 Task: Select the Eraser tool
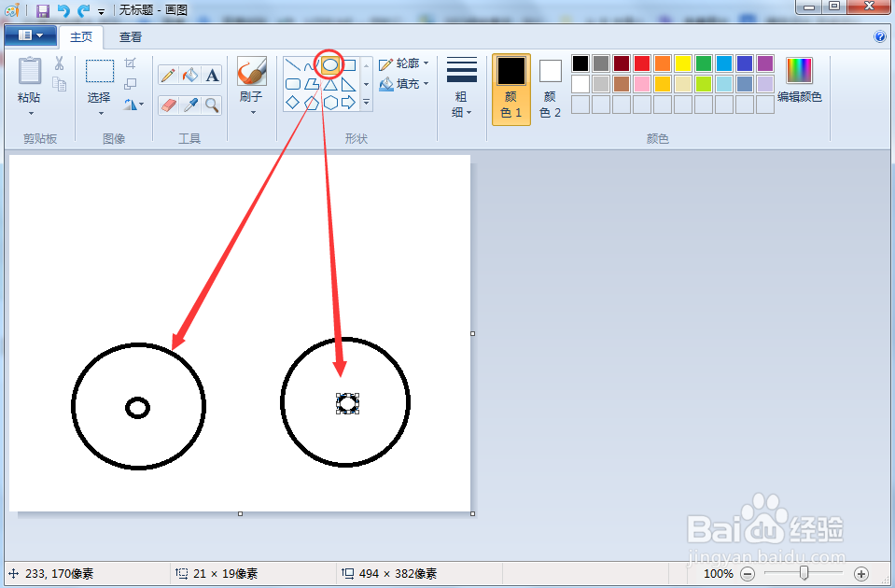(166, 104)
